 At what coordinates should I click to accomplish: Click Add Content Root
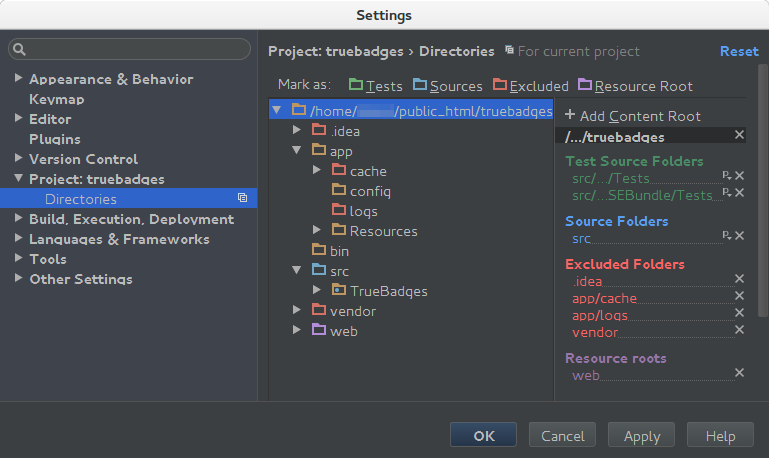click(x=632, y=116)
